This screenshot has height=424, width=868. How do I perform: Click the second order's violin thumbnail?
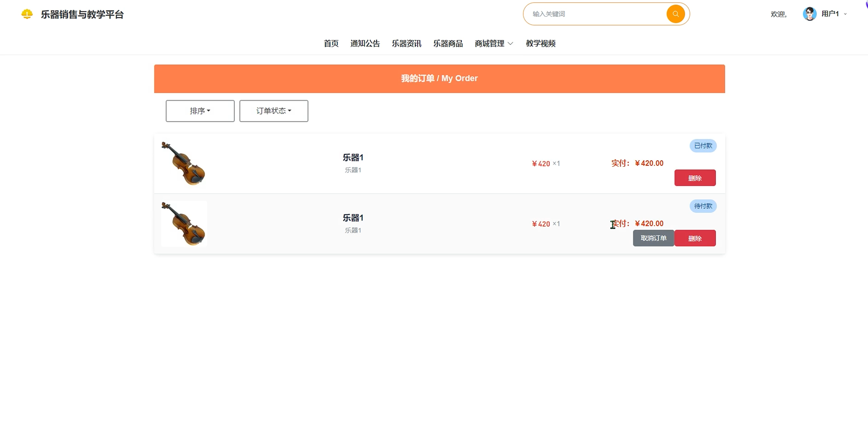(184, 224)
